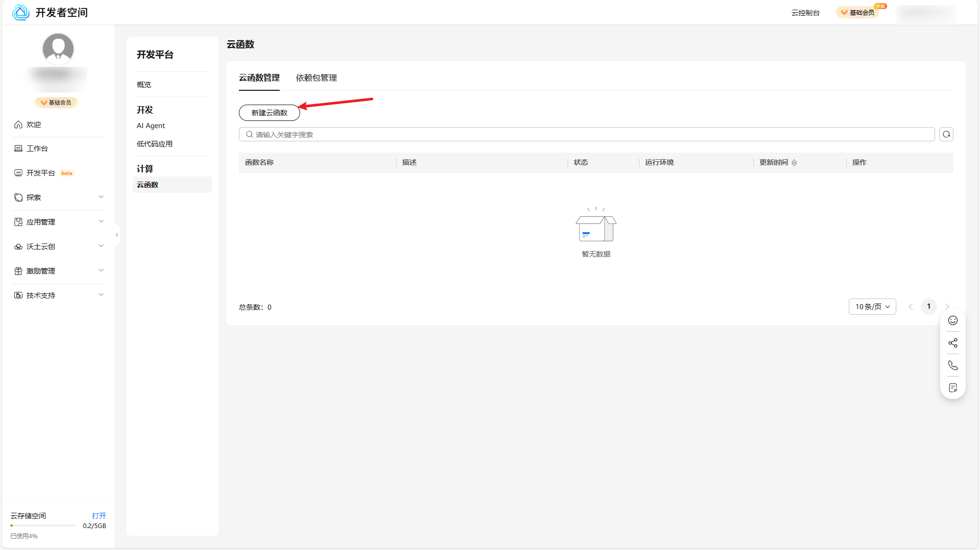Click the 开发者空间 logo icon

point(21,12)
